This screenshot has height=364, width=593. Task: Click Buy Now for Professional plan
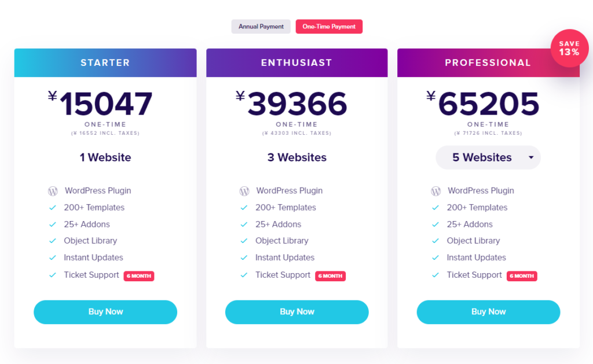point(488,312)
